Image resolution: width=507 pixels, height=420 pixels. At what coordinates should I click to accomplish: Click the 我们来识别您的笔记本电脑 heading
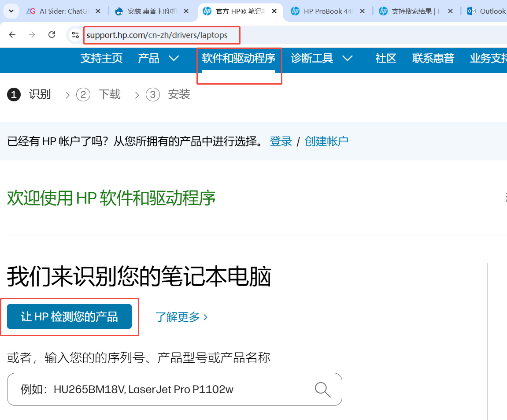139,277
